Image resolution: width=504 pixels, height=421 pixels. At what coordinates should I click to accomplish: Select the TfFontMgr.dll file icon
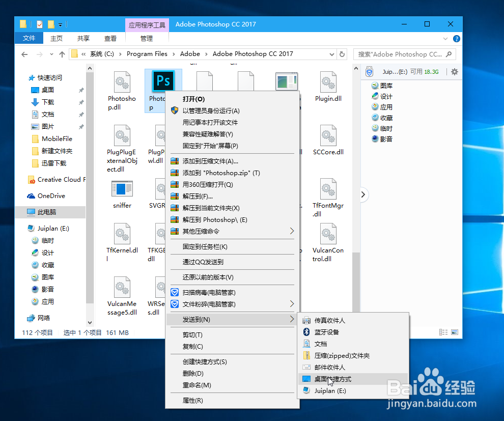(x=328, y=189)
